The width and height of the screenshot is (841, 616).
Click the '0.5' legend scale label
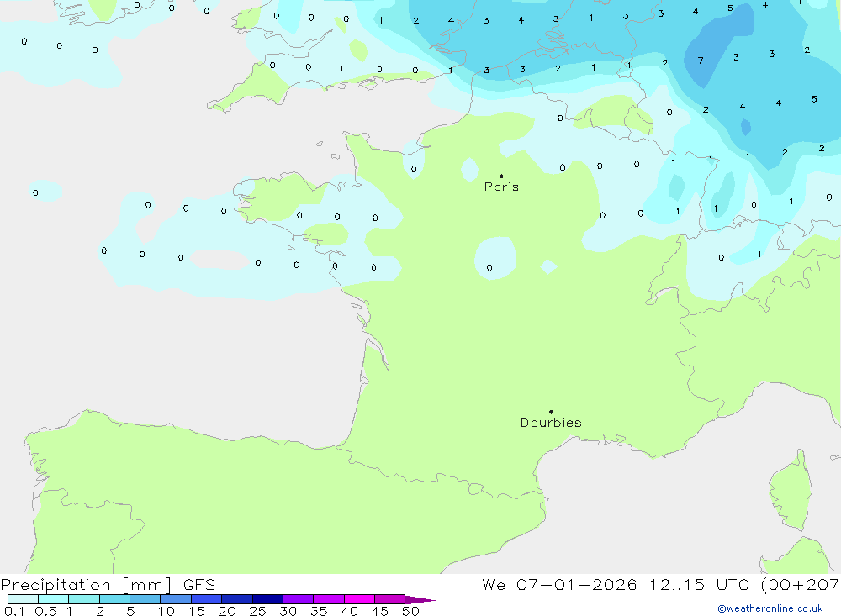click(x=45, y=611)
